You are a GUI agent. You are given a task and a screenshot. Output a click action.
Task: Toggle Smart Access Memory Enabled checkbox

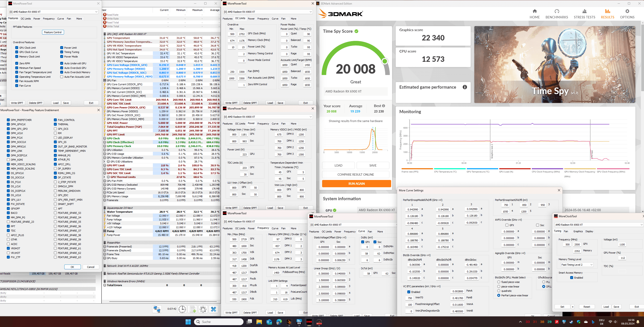[x=572, y=277]
